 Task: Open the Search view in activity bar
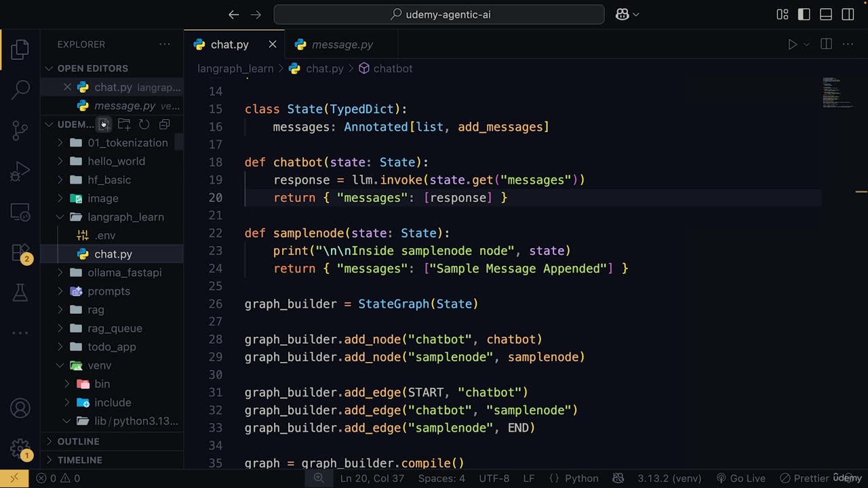tap(20, 89)
